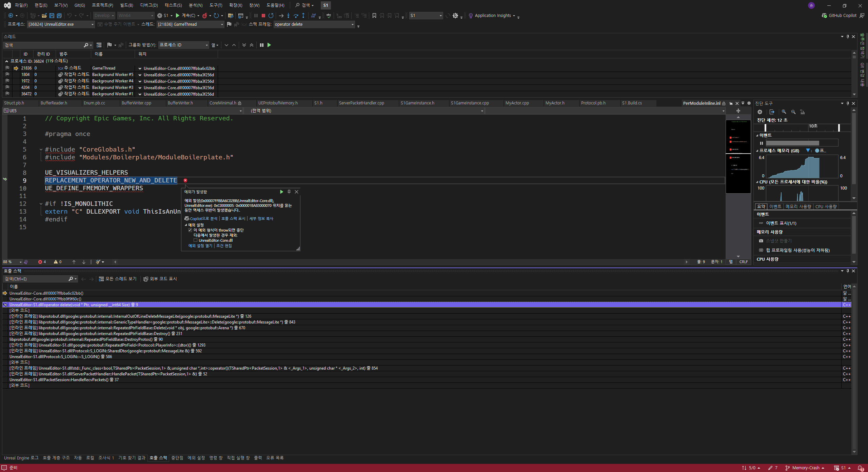Click the red Stop Debugging button
Screen dimensions: 868x472
click(263, 16)
